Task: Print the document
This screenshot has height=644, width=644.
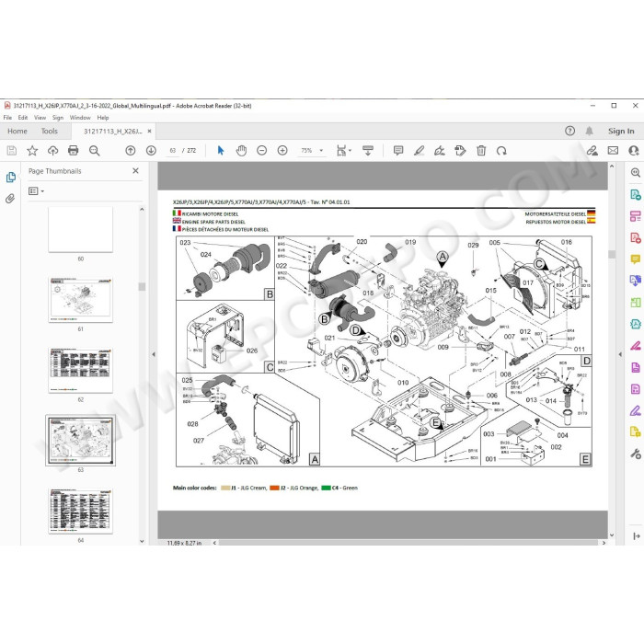Action: pos(73,151)
